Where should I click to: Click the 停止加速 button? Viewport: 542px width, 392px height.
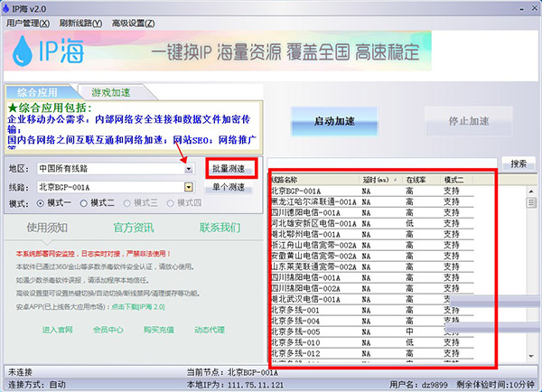click(x=469, y=121)
